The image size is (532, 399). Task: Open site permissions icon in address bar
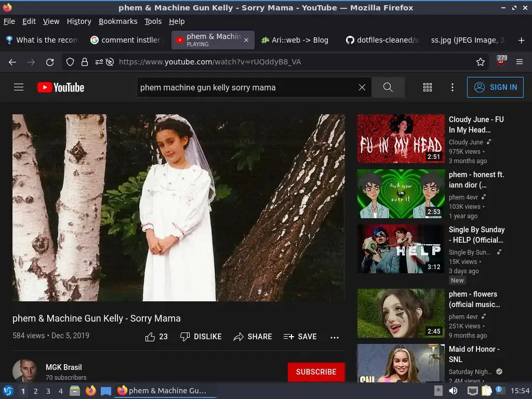pyautogui.click(x=99, y=62)
